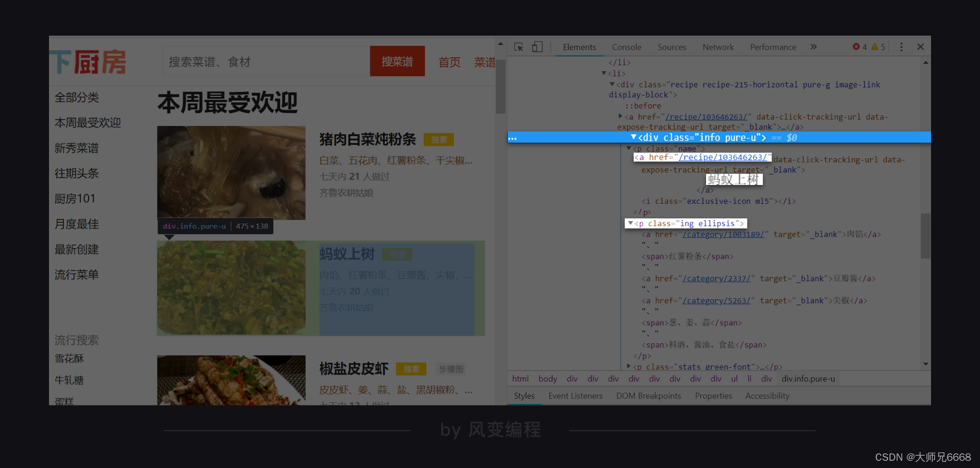Expand the p class="stats green-font" node
The image size is (980, 468).
[x=629, y=366]
